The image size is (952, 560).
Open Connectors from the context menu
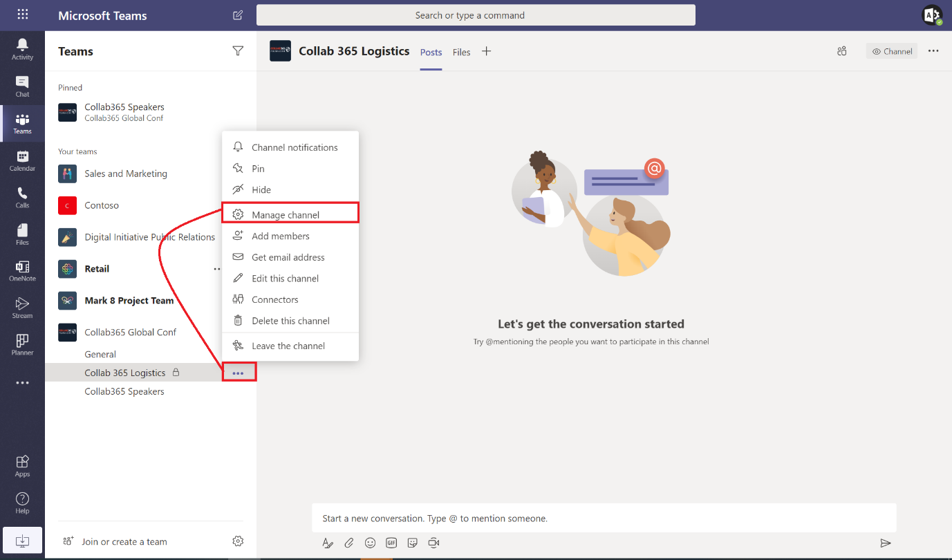pyautogui.click(x=290, y=299)
